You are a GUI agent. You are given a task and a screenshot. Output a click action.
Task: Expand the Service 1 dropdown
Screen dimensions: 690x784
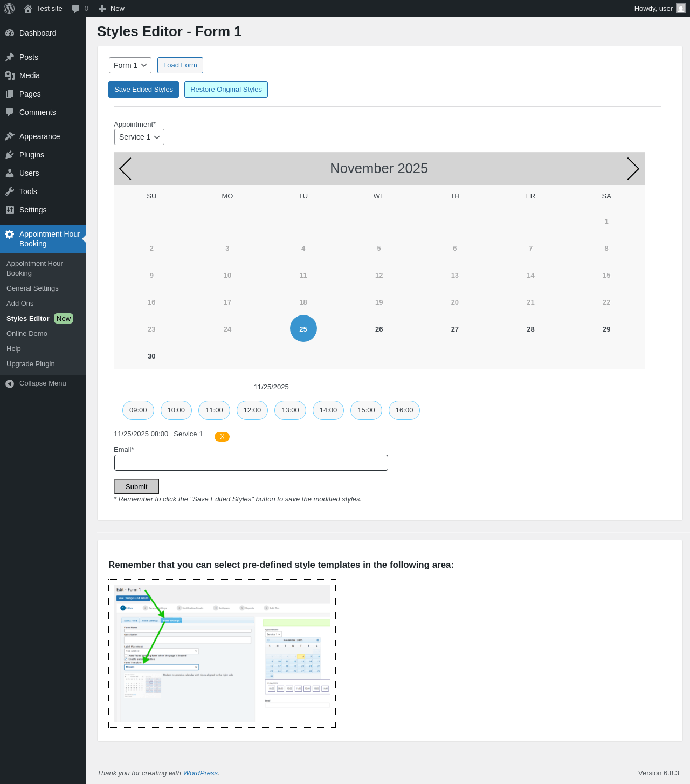139,137
